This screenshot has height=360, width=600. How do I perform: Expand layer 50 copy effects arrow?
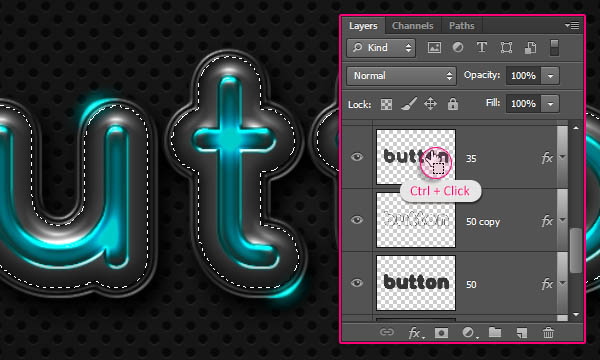click(562, 220)
